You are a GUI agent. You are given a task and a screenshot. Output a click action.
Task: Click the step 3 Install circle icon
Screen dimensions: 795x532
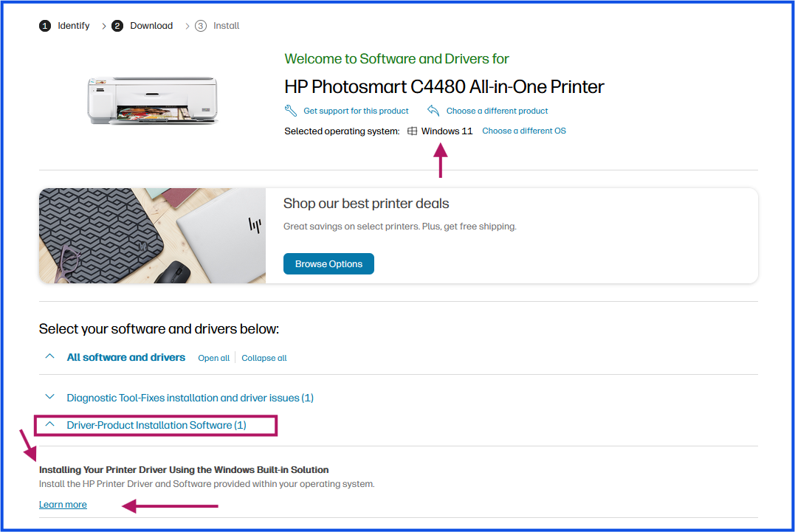(201, 26)
